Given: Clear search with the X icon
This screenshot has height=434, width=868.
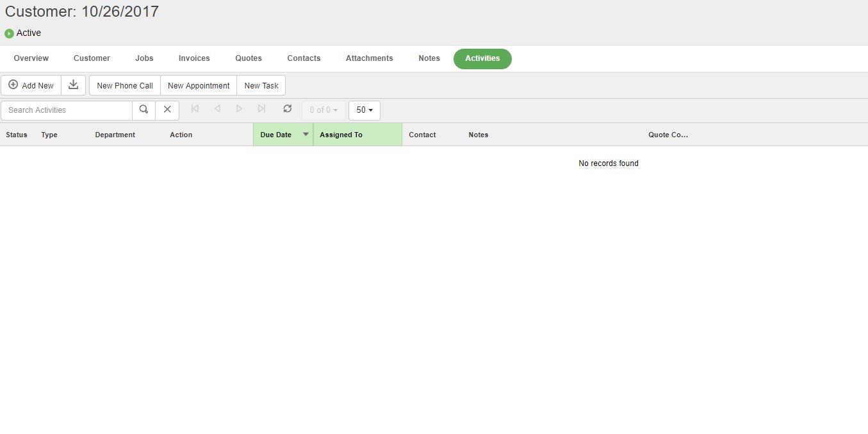Looking at the screenshot, I should click(x=167, y=110).
